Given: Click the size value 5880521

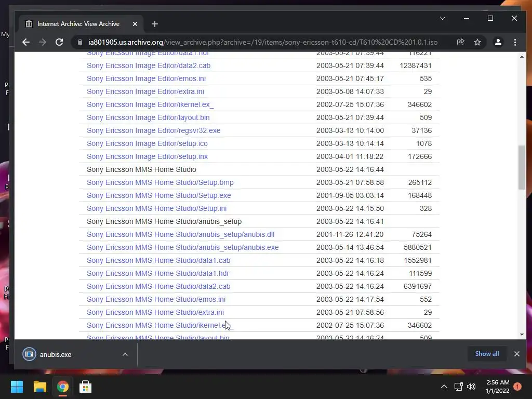Looking at the screenshot, I should click(417, 247).
